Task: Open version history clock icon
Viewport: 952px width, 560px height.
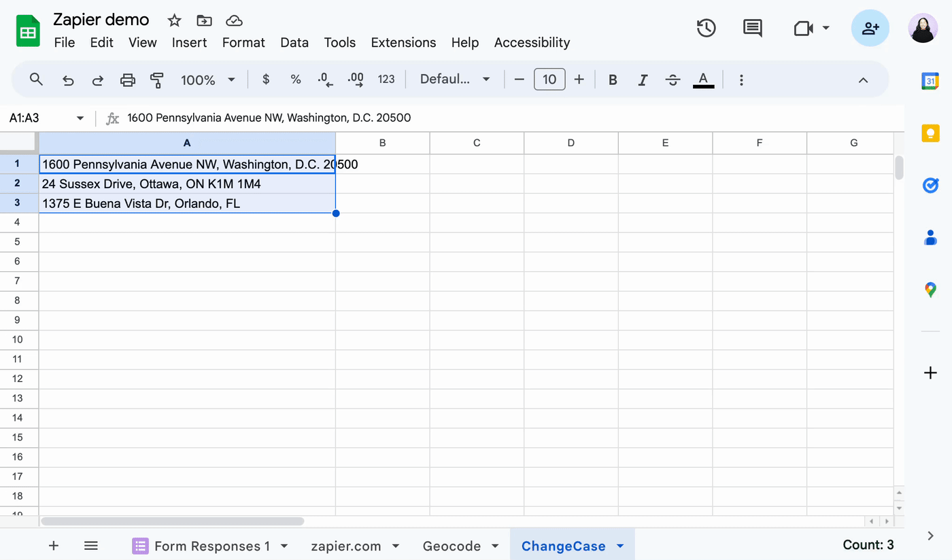Action: point(707,29)
